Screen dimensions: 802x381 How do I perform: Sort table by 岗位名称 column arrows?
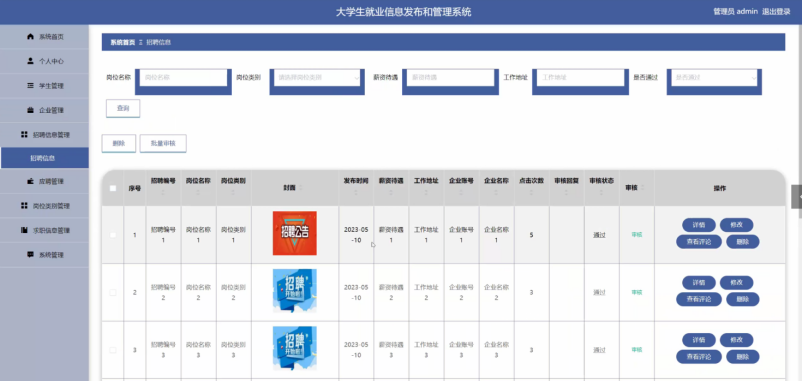198,193
